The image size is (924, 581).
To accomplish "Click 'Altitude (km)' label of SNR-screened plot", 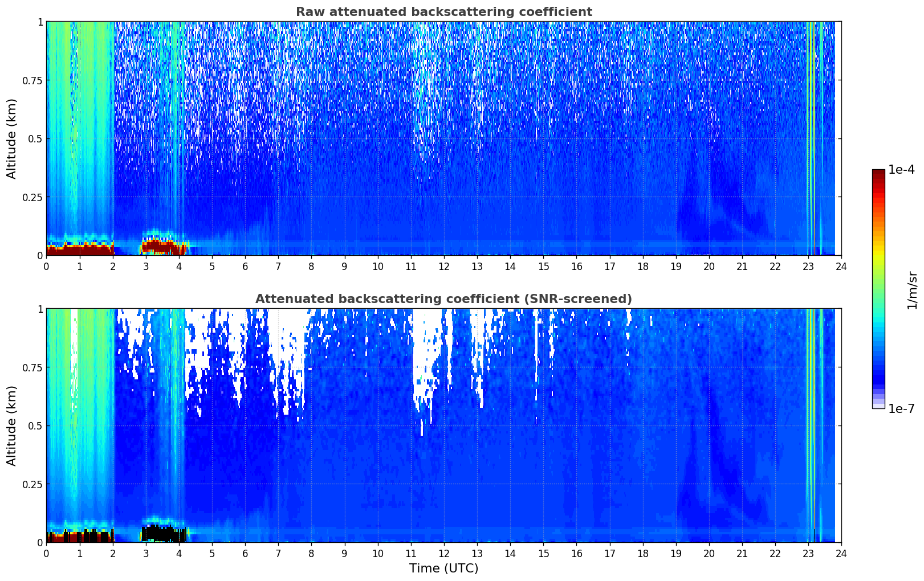I will tap(12, 425).
